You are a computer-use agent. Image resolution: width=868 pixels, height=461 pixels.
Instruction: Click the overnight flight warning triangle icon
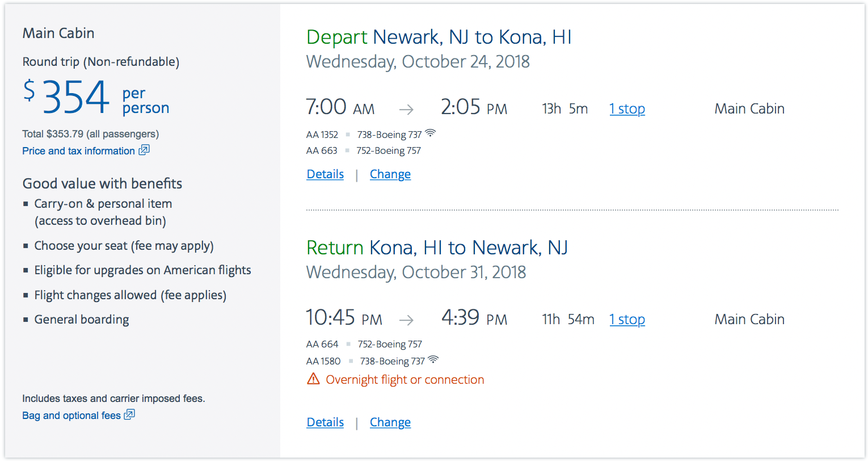(313, 379)
